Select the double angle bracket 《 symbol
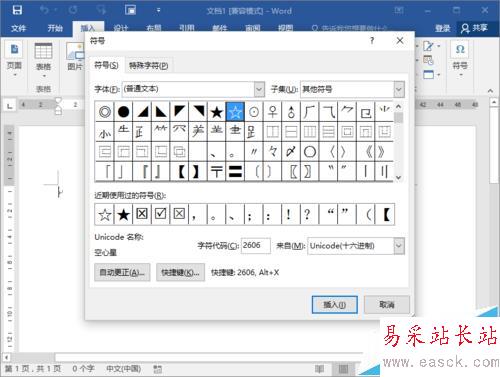500x377 pixels. coord(366,152)
